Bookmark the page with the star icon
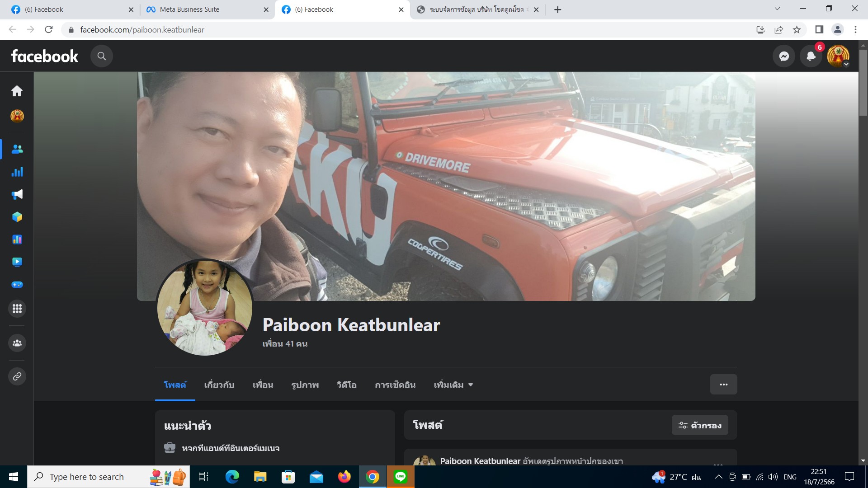The width and height of the screenshot is (868, 488). tap(797, 30)
